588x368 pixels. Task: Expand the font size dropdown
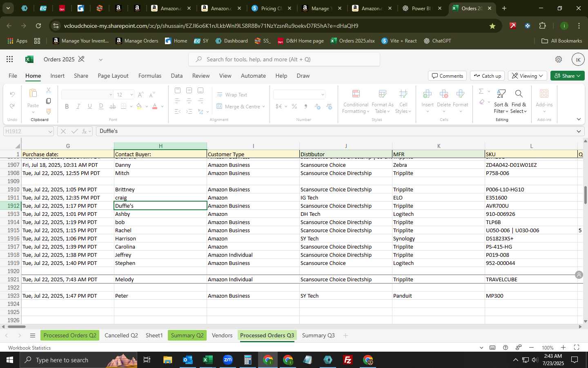[x=131, y=94]
